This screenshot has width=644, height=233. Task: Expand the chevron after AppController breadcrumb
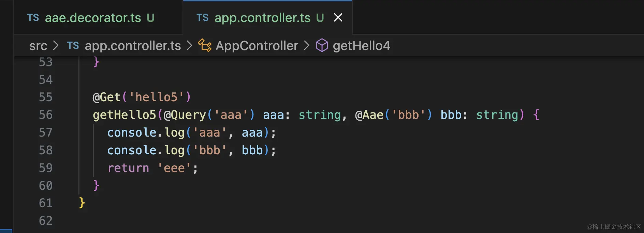[x=307, y=46]
